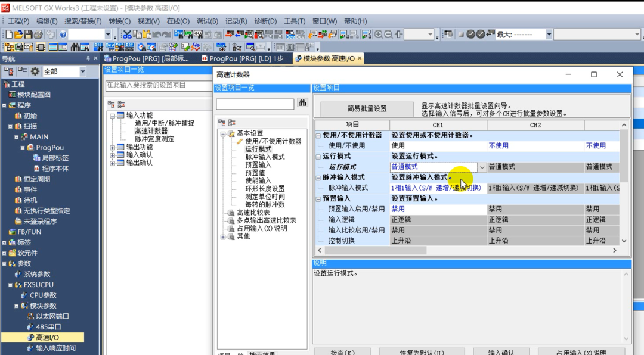Viewport: 644px width, 355px height.
Task: Click the second checkmark circle icon in toolbar
Action: [x=480, y=35]
